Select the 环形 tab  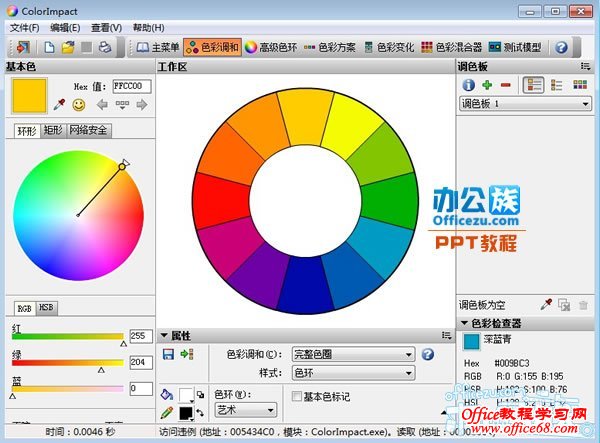tap(27, 131)
